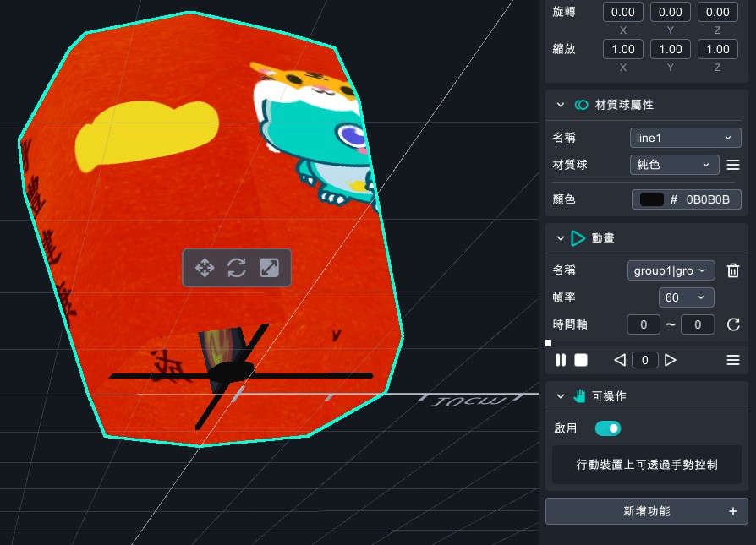Open the 幀率 dropdown showing 60
The width and height of the screenshot is (756, 545).
click(685, 297)
